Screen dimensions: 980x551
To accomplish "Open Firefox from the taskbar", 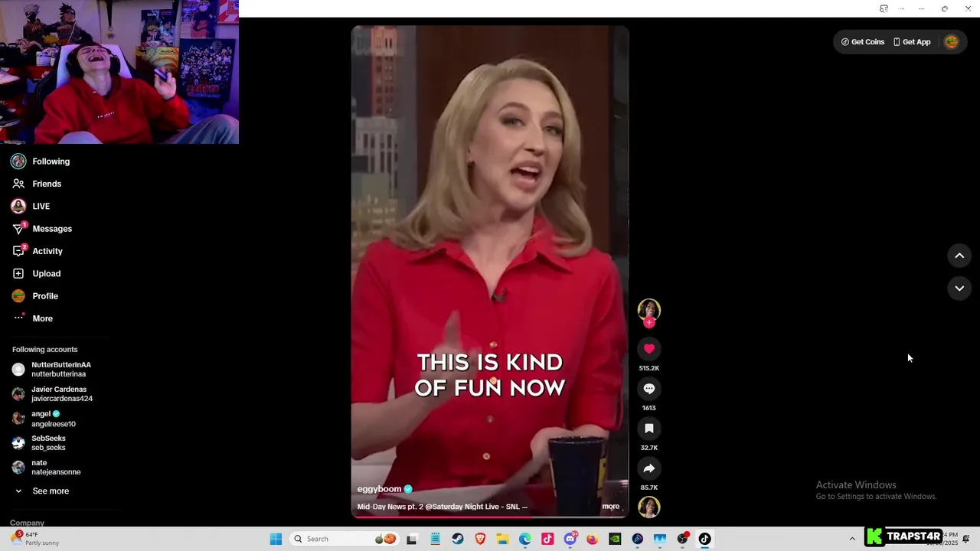I will pos(592,539).
